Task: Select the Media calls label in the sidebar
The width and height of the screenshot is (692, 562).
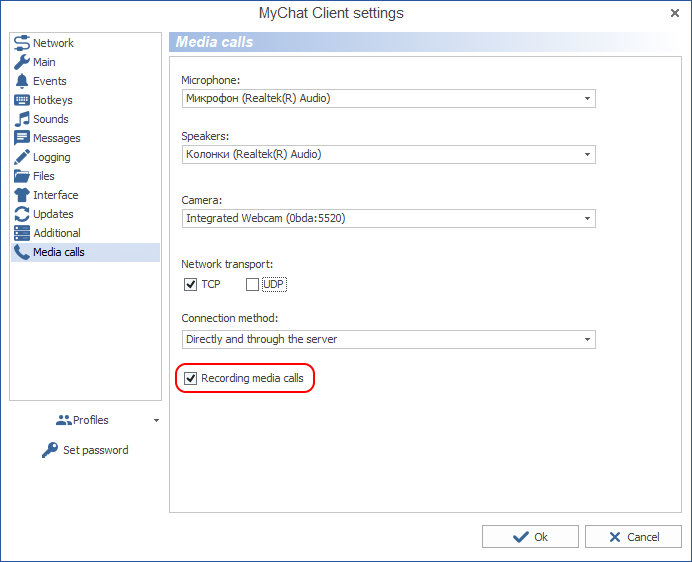Action: coord(59,252)
